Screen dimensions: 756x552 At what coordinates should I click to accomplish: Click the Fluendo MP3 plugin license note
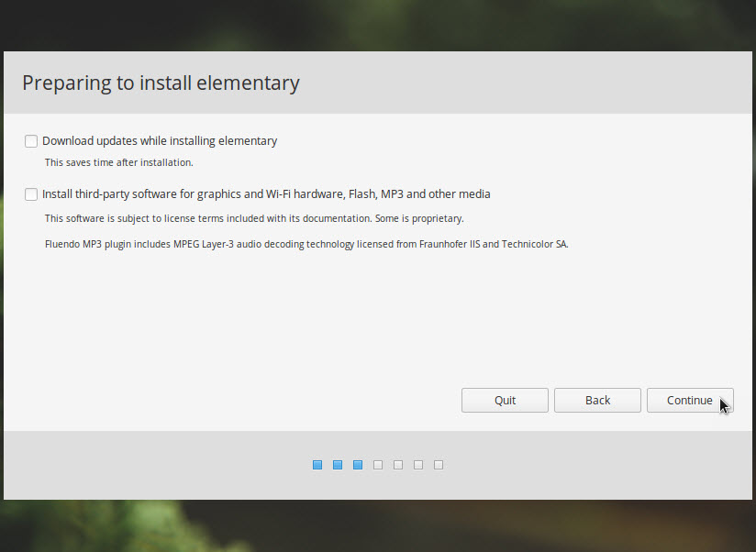click(306, 244)
